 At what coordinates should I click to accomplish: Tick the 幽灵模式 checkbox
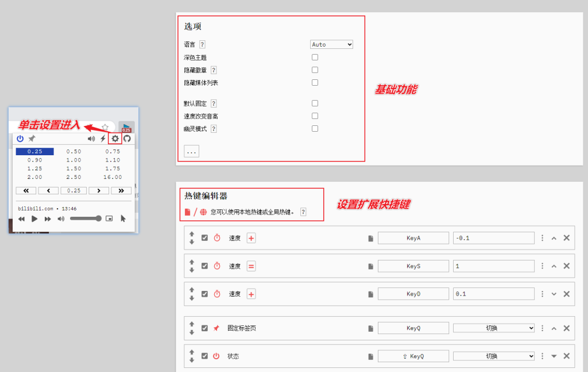click(315, 129)
